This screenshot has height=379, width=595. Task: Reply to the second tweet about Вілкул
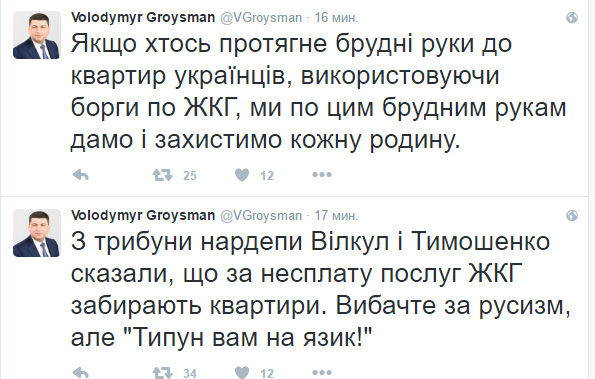[x=80, y=373]
